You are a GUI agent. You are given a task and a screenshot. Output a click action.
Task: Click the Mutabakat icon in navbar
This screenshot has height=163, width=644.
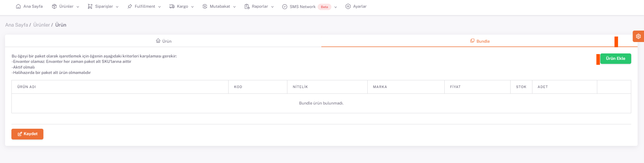coord(205,6)
